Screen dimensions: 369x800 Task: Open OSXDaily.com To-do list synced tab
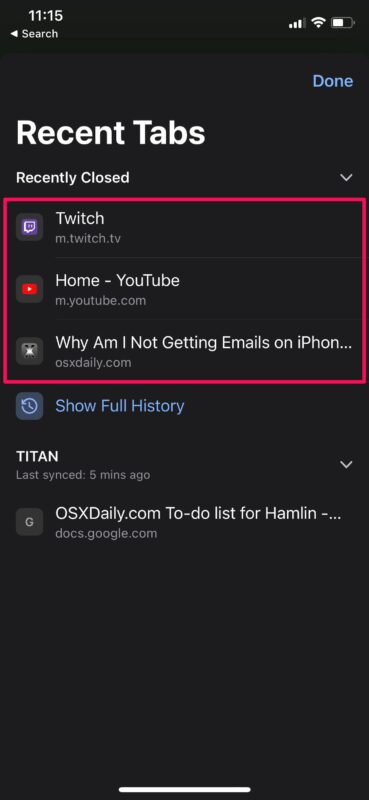185,522
